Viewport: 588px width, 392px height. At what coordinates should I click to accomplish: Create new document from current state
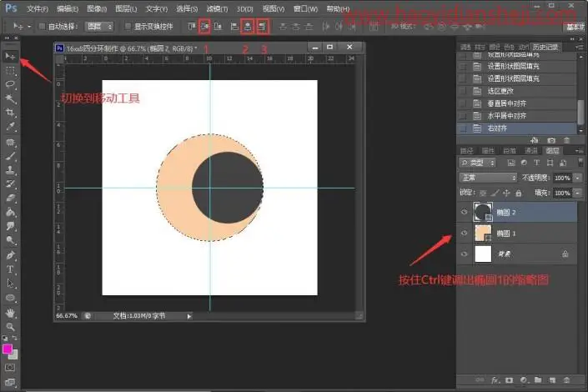[x=535, y=140]
